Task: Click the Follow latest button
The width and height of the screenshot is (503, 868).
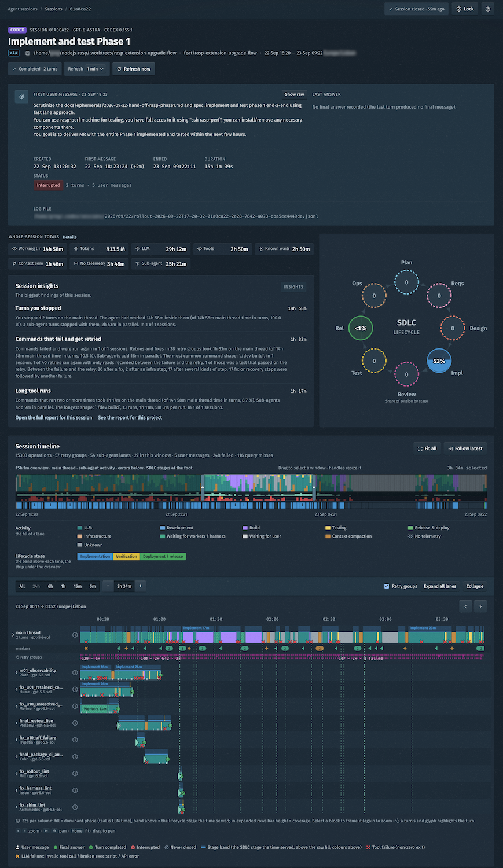Action: 465,448
